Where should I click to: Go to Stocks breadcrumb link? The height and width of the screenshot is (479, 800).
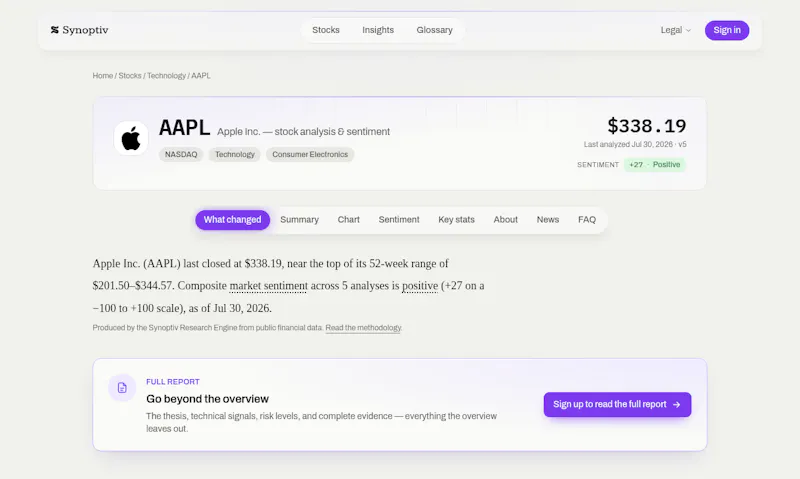[130, 75]
